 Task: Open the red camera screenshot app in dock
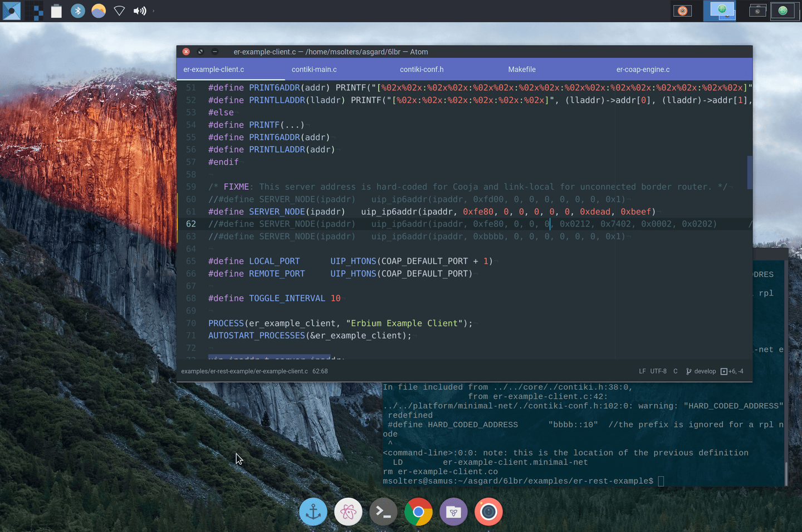pyautogui.click(x=488, y=512)
